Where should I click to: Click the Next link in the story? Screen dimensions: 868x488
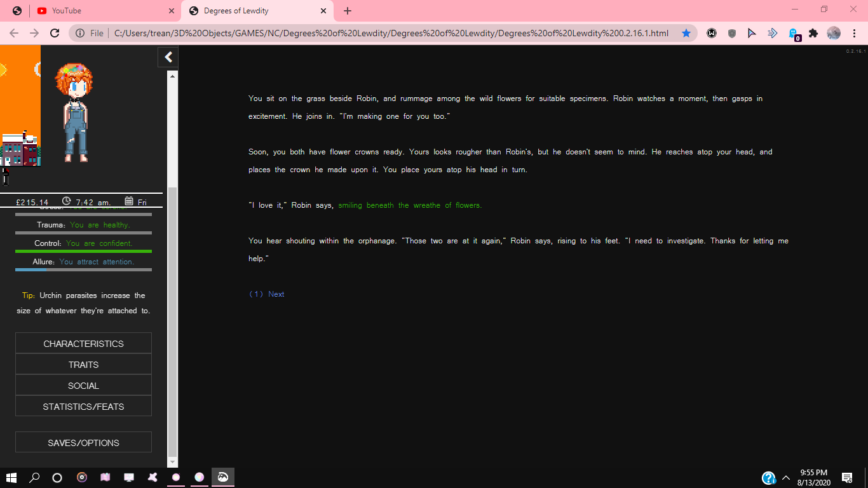click(276, 294)
